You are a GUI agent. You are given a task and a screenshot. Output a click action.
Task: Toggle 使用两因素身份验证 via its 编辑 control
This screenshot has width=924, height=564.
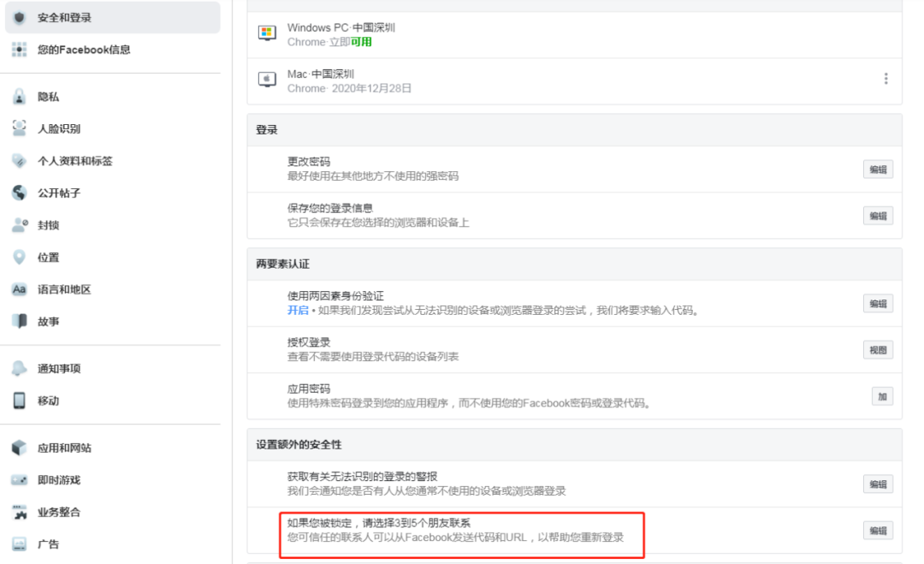tap(878, 303)
